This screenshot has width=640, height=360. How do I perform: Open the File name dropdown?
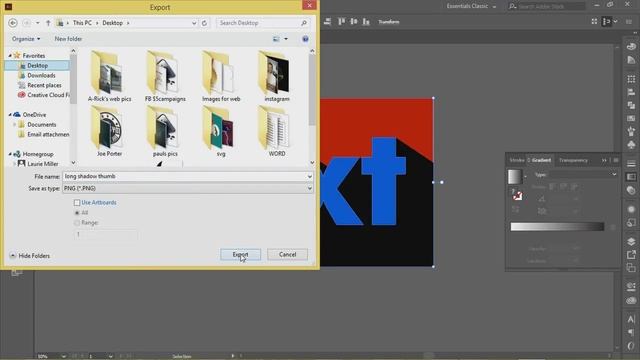click(x=309, y=176)
